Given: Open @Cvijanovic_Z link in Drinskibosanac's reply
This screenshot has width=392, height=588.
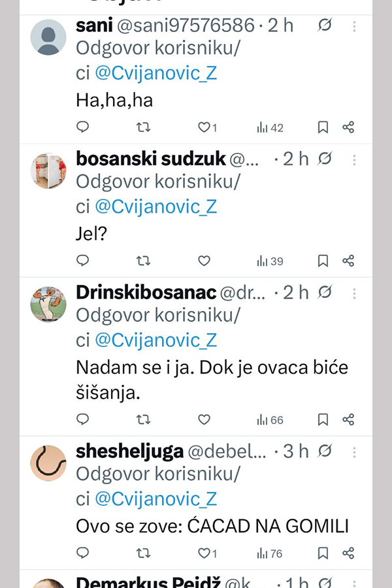Looking at the screenshot, I should point(155,340).
